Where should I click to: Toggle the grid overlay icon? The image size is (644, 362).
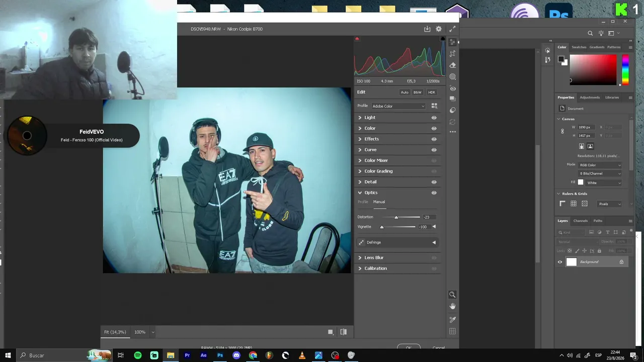452,331
